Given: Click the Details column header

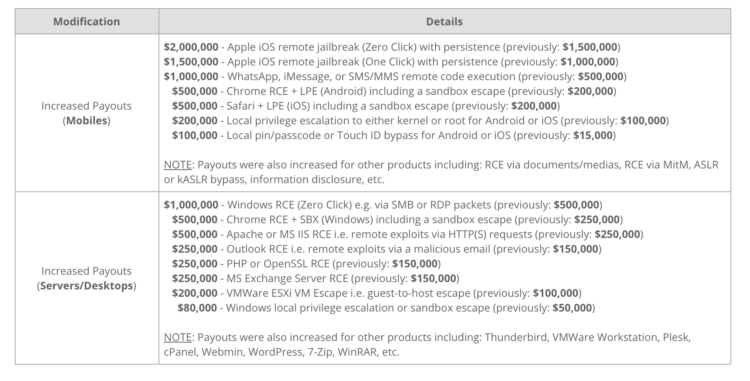Looking at the screenshot, I should [x=444, y=22].
